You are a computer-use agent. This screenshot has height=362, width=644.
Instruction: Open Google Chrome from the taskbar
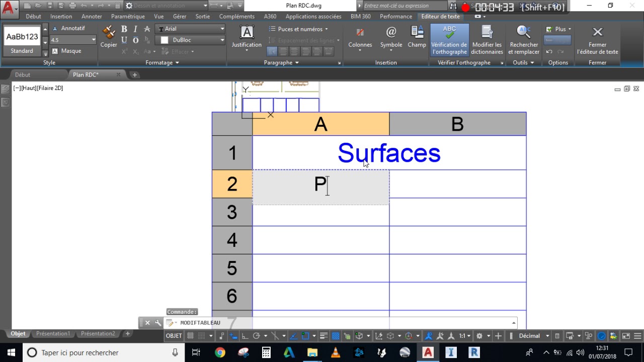tap(220, 352)
